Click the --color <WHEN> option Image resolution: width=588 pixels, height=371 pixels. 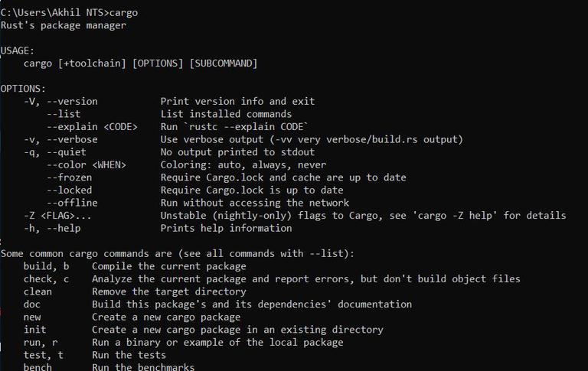[x=86, y=164]
